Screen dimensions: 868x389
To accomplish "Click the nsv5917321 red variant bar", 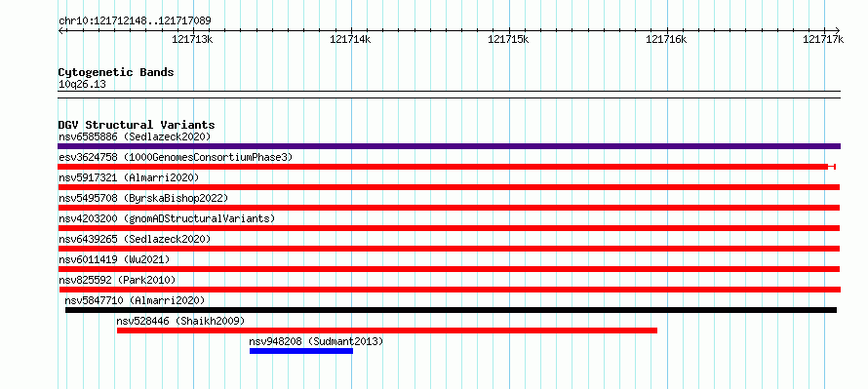I will pyautogui.click(x=449, y=187).
